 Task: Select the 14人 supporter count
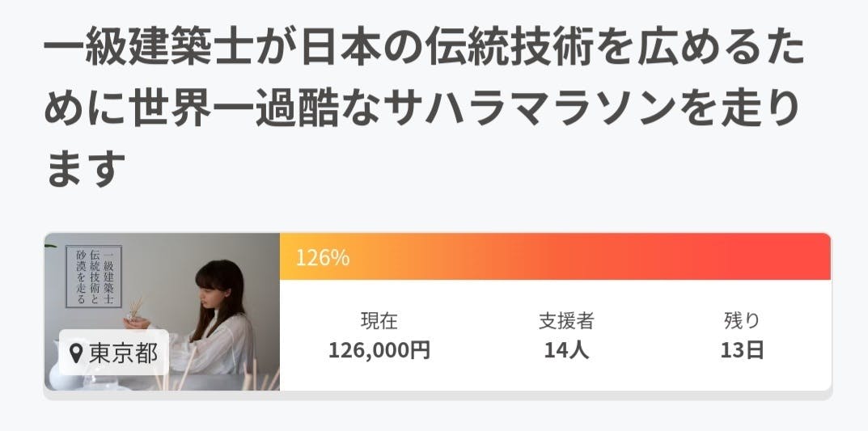[566, 350]
